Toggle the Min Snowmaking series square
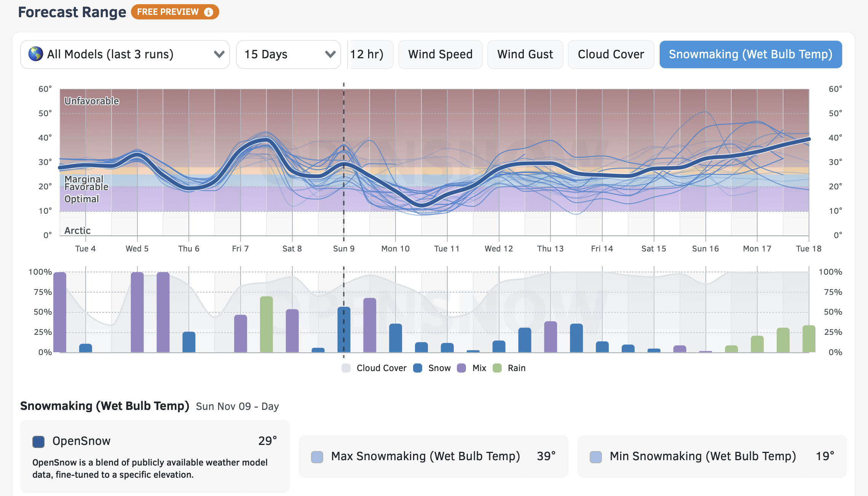Screen dimensions: 868x496 (596, 457)
